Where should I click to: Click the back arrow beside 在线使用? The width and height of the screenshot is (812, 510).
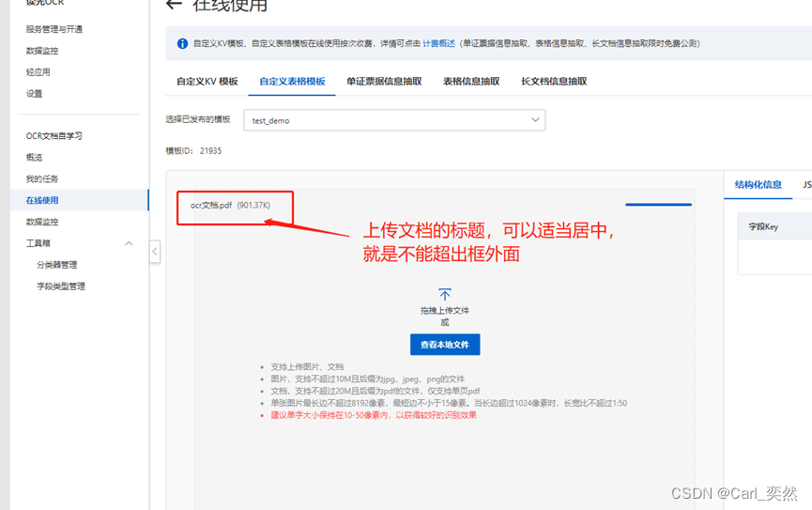tap(174, 4)
